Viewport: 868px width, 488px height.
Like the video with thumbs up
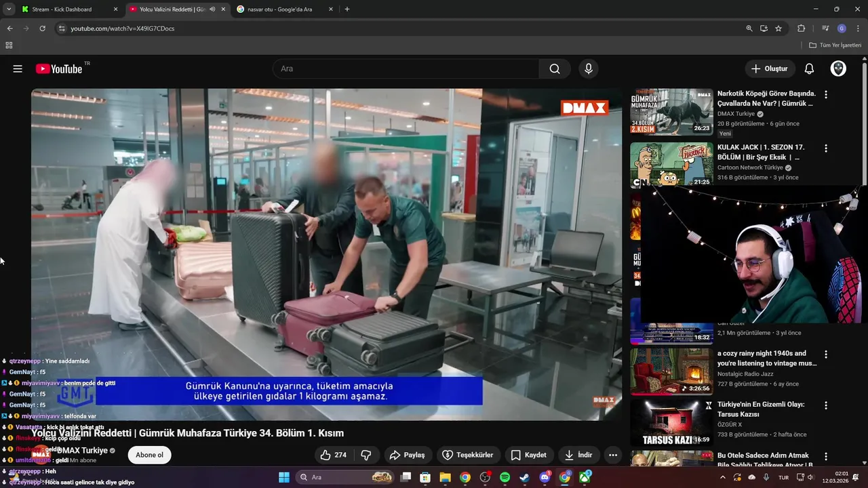[333, 455]
